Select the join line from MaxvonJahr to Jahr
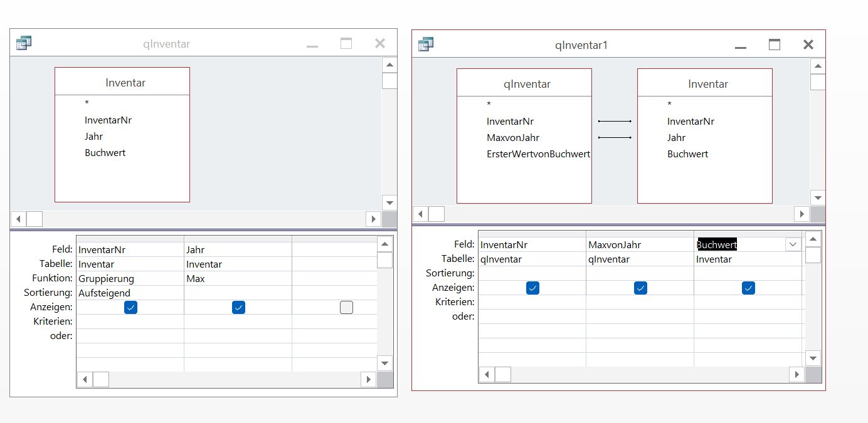 tap(615, 137)
